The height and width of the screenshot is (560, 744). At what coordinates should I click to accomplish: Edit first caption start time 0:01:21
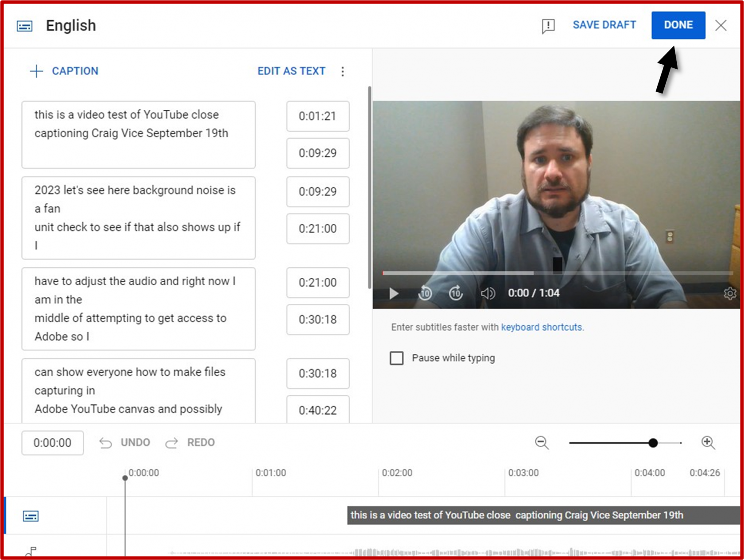pos(318,116)
